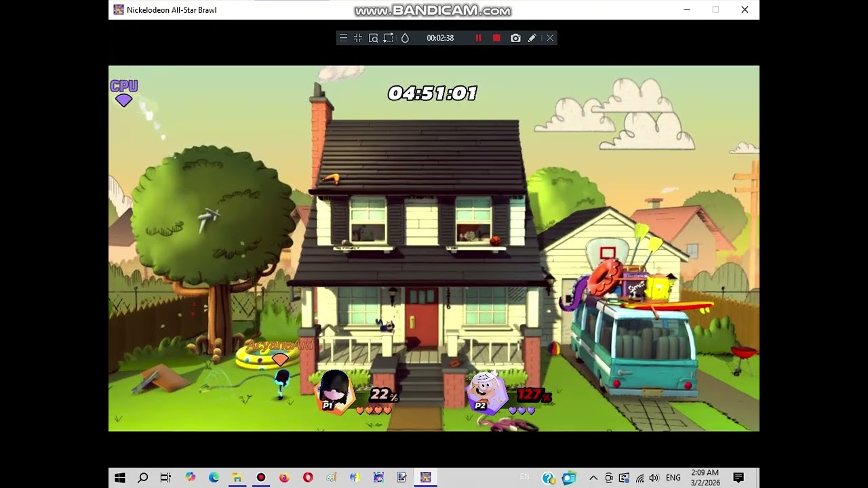This screenshot has height=488, width=868.
Task: Open Task View on the taskbar
Action: pyautogui.click(x=165, y=478)
